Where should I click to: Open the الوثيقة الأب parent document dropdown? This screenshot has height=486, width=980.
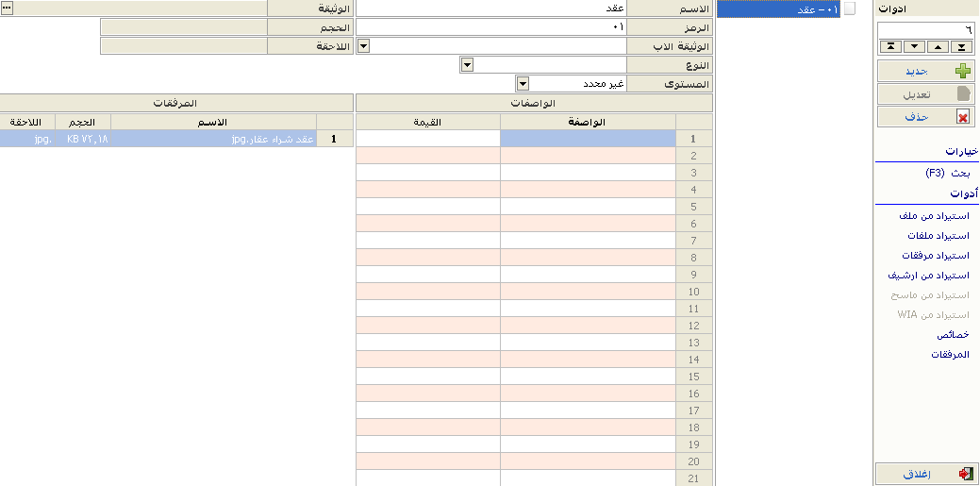[x=363, y=45]
